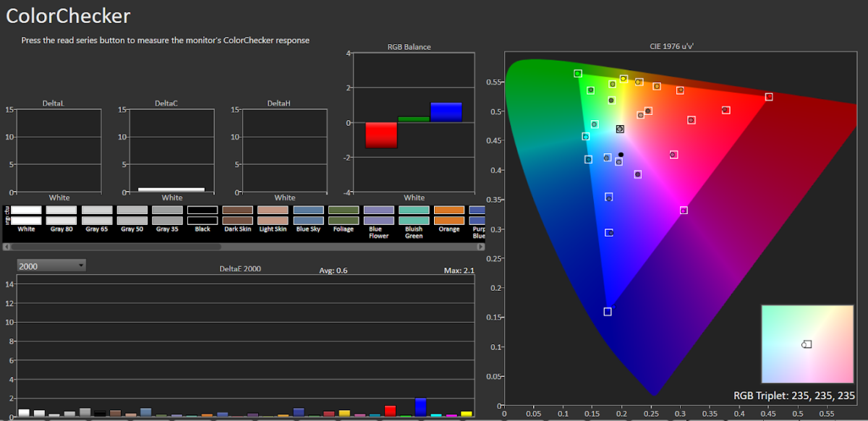Screen dimensions: 868x421
Task: Select the Blue Sky patch
Action: [x=308, y=215]
